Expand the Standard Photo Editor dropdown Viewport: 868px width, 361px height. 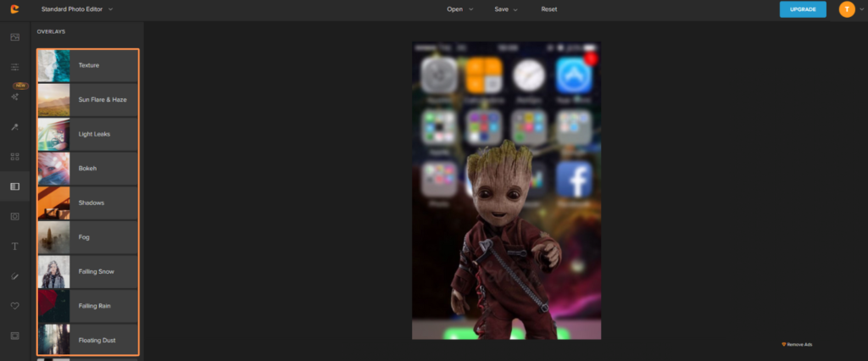[77, 8]
